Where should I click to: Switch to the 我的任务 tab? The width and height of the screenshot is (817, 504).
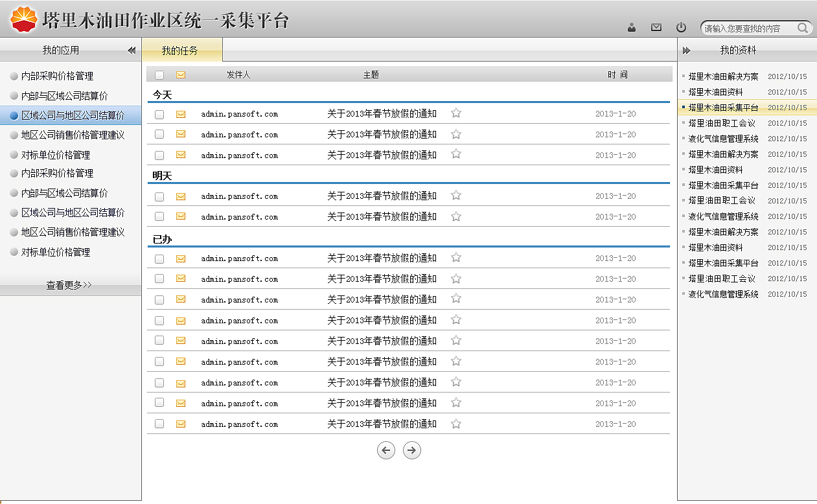182,50
